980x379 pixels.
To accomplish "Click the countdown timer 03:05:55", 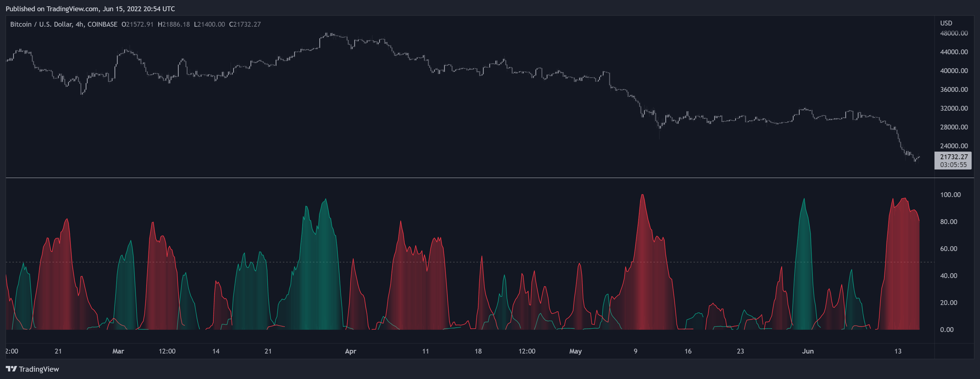I will click(953, 165).
